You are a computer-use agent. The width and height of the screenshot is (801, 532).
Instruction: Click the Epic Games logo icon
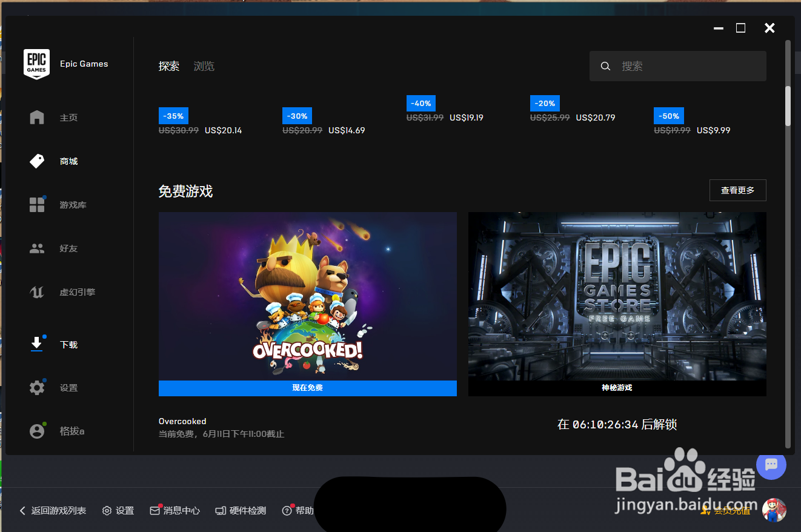[36, 64]
